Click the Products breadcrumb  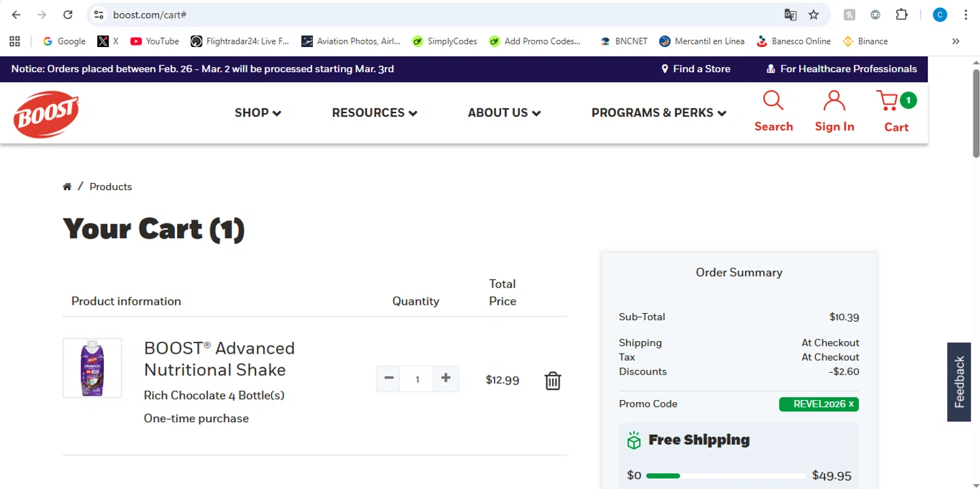(x=110, y=187)
